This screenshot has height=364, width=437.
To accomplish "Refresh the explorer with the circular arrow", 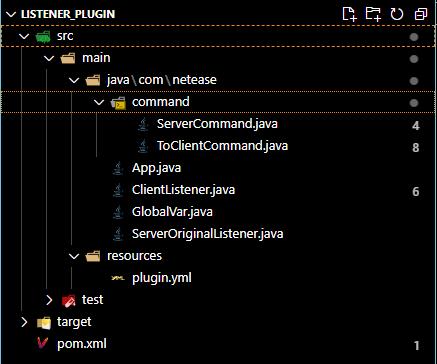I will pyautogui.click(x=397, y=14).
